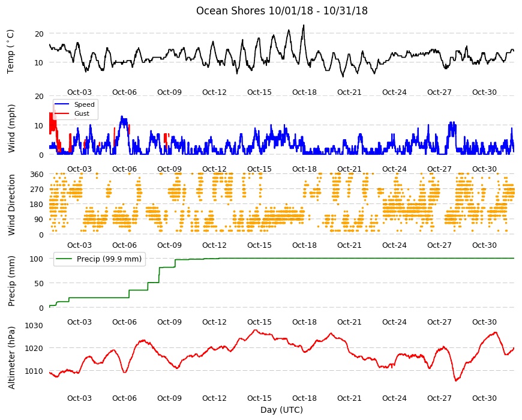The width and height of the screenshot is (522, 420).
Task: Click the Oct-18 temperature peak on the black line
Action: click(x=303, y=26)
